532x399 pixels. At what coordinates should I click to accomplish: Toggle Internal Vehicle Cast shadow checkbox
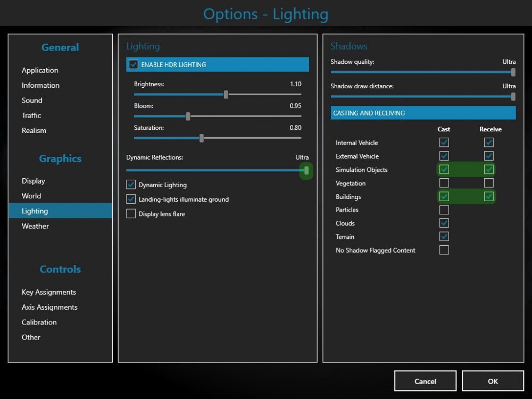(444, 143)
